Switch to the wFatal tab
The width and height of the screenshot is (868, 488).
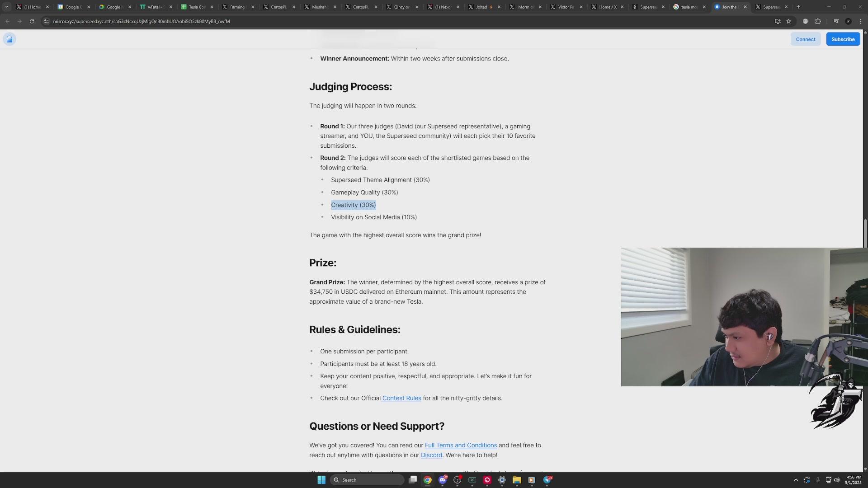coord(154,7)
